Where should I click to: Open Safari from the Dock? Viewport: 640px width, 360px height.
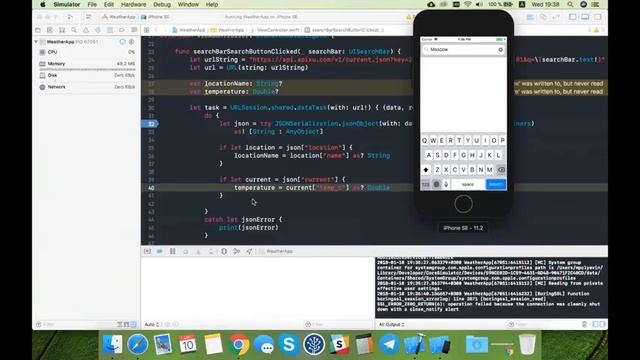138,344
